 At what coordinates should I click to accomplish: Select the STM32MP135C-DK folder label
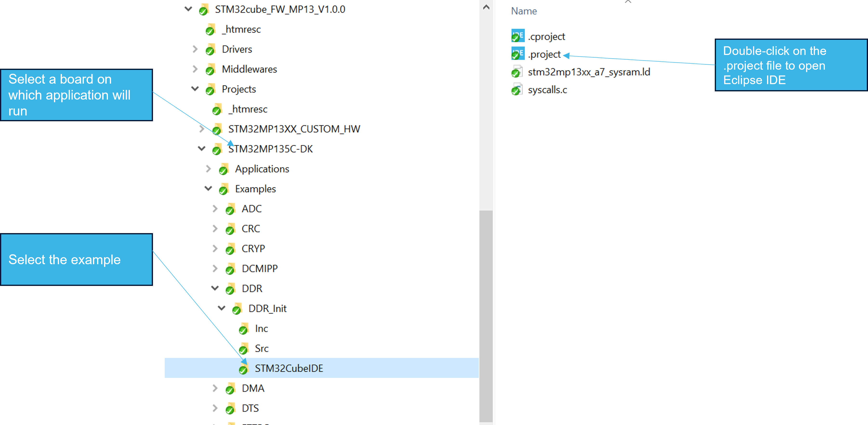click(270, 149)
